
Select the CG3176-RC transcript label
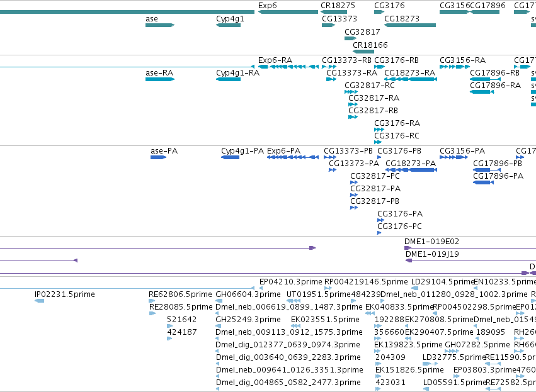(x=397, y=136)
